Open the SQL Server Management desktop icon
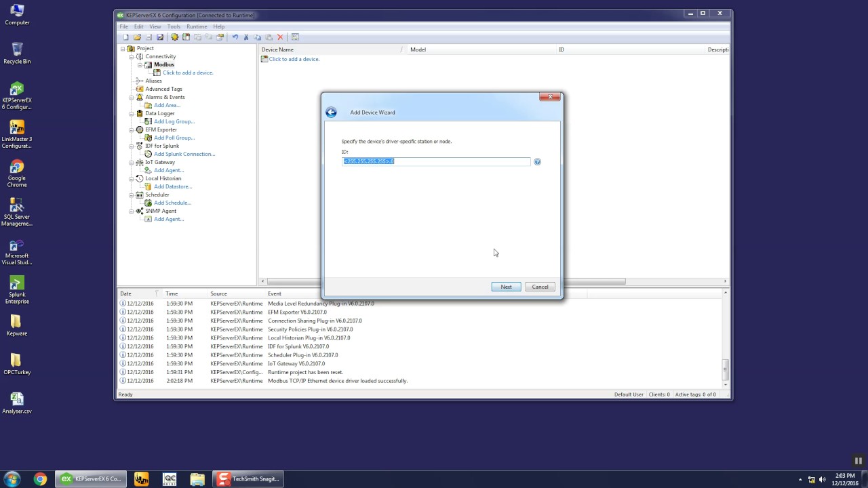This screenshot has width=868, height=488. click(x=17, y=212)
